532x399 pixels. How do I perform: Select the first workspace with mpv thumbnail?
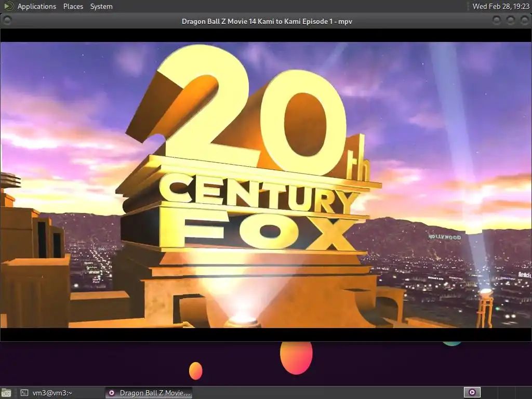click(x=472, y=393)
